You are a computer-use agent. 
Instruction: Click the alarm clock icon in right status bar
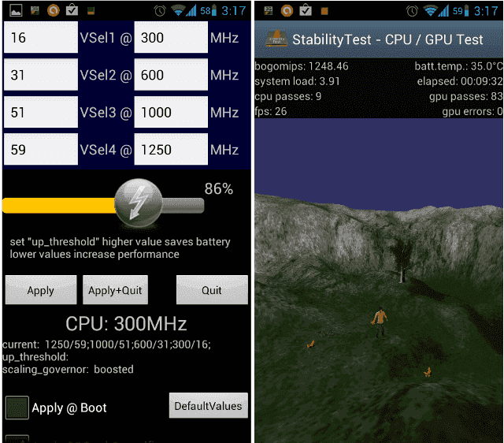[x=412, y=11]
